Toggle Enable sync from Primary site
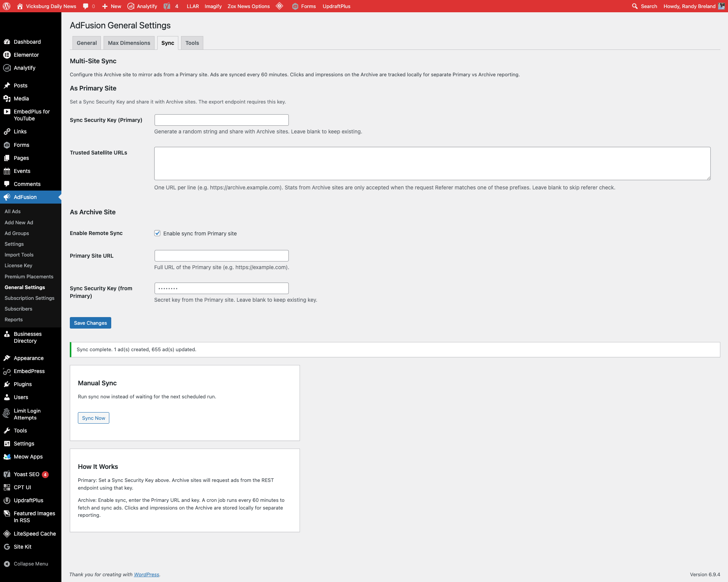The height and width of the screenshot is (582, 728). click(x=157, y=233)
